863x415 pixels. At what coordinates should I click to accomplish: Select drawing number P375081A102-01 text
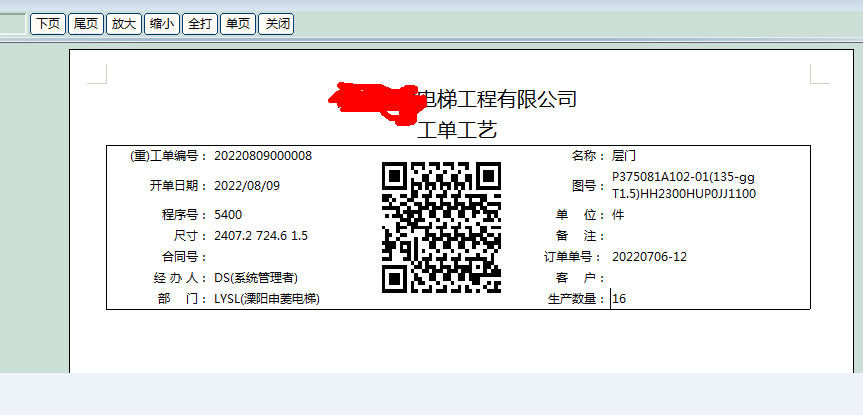(684, 185)
